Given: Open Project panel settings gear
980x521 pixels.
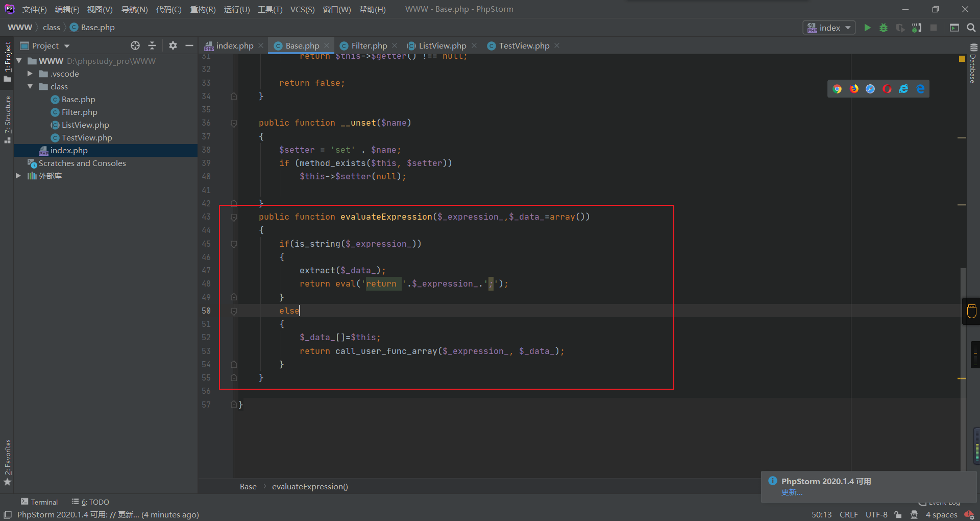Looking at the screenshot, I should 173,45.
